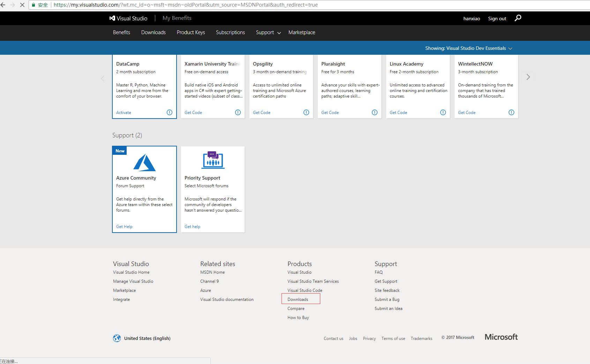This screenshot has width=590, height=364.
Task: Open the Submit a Bug link
Action: coord(387,299)
